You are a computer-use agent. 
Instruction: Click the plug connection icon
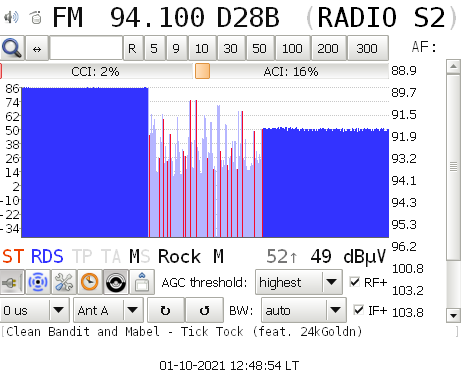tap(12, 282)
